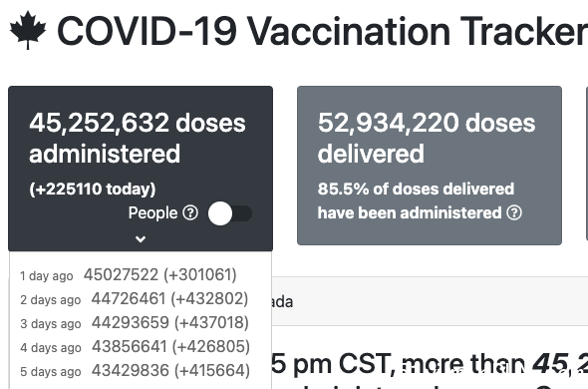Click the '1 day ago' history row
The height and width of the screenshot is (389, 588).
[129, 275]
